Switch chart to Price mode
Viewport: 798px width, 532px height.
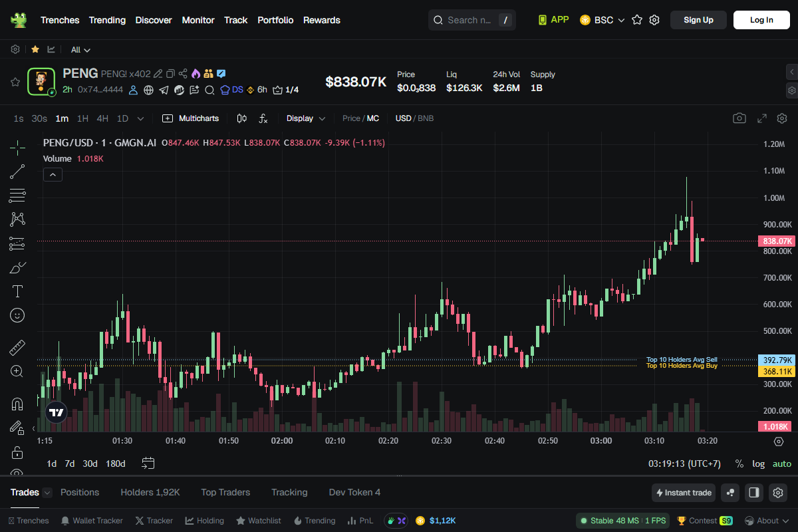[351, 118]
